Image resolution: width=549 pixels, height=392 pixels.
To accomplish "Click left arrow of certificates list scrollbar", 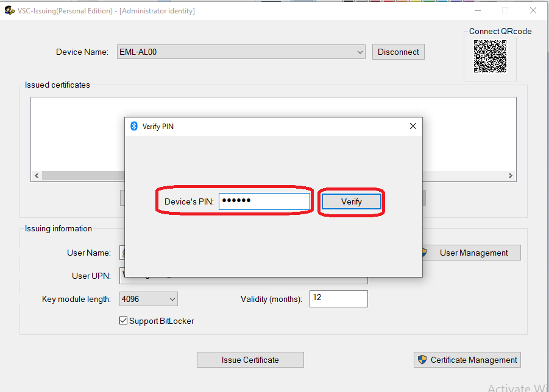I will (x=37, y=176).
